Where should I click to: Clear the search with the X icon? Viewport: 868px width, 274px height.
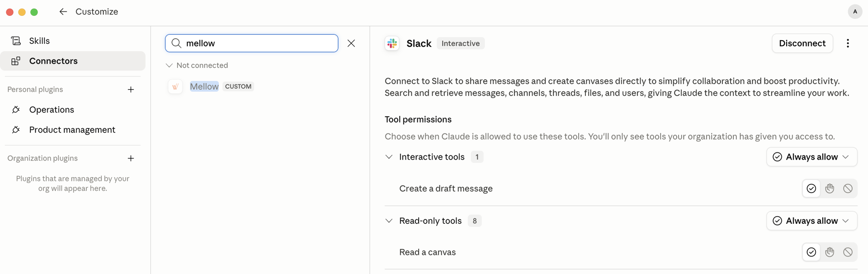[x=351, y=43]
